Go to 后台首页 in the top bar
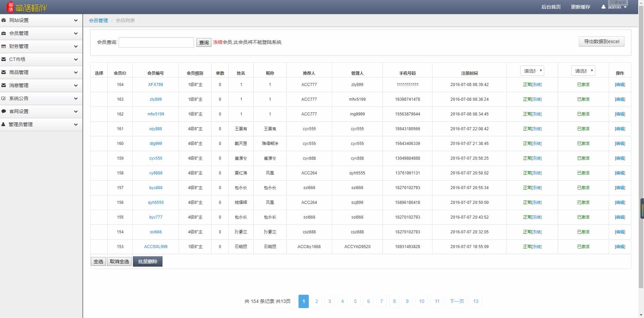Viewport: 644px width, 318px height. 551,7
